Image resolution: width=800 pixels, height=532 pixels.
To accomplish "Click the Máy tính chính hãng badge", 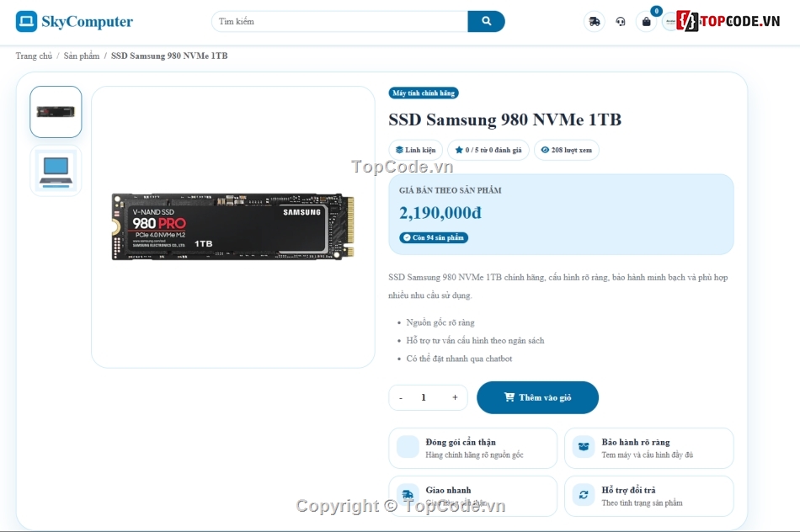I will point(424,93).
